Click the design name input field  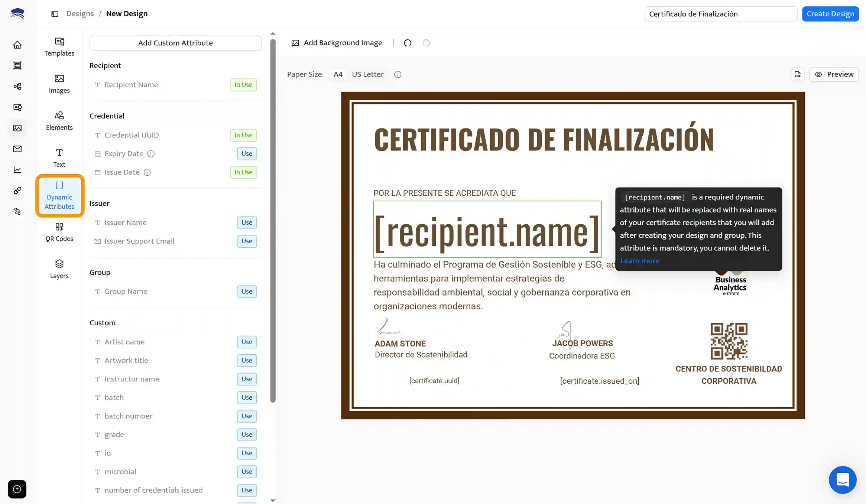point(720,14)
